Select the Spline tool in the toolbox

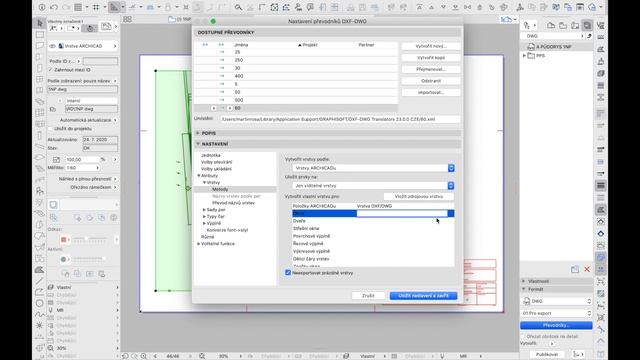40,314
